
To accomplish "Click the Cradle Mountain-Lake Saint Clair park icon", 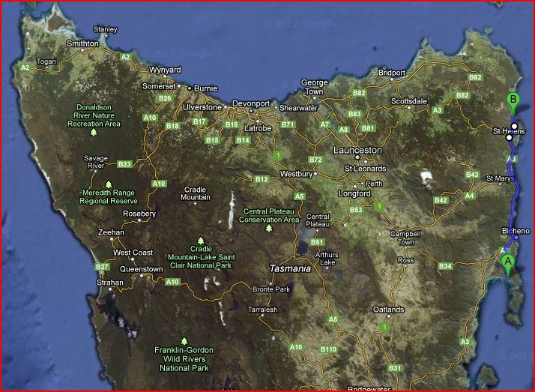I will [x=200, y=240].
